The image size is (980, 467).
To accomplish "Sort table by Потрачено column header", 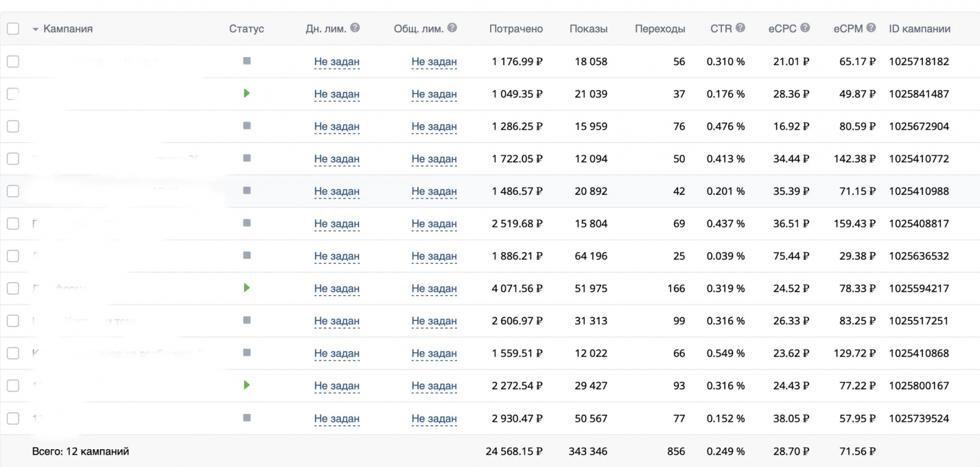I will pos(516,29).
